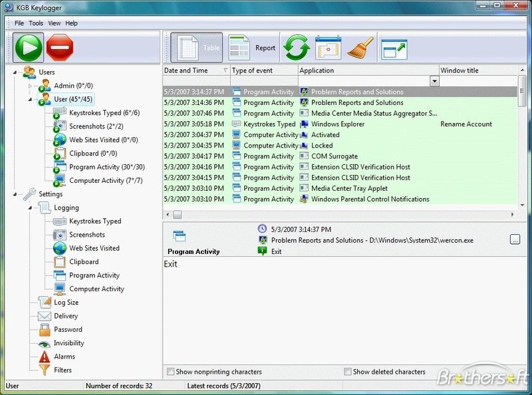The width and height of the screenshot is (532, 395).
Task: Open Log Size settings
Action: point(66,303)
